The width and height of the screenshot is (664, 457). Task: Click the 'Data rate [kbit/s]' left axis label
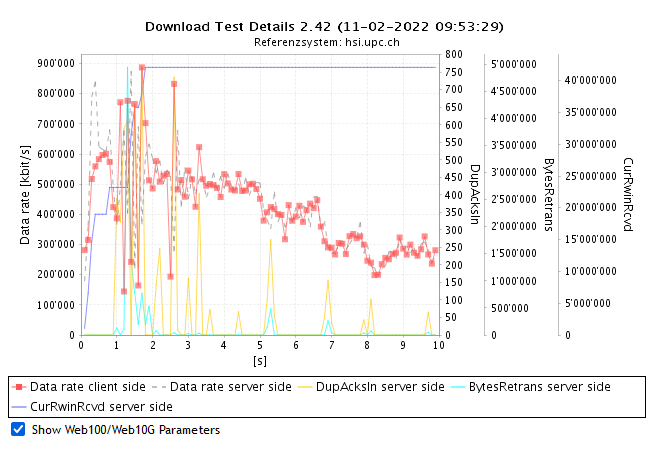[x=25, y=195]
